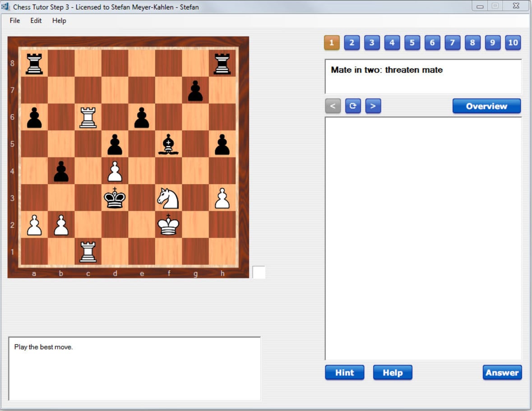Select exercise number 1
The image size is (532, 411).
332,42
